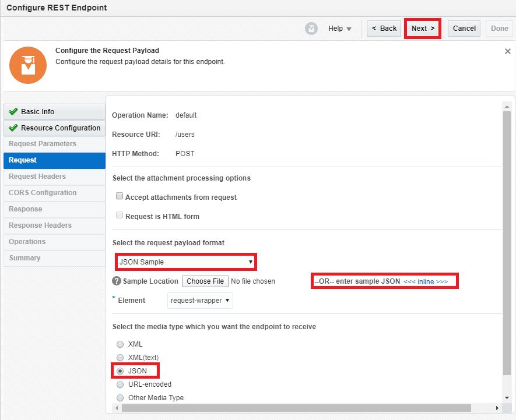Select the XML media type radio button

120,344
